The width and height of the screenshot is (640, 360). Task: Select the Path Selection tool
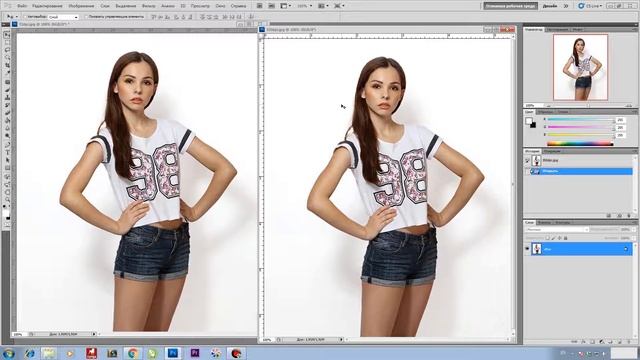click(x=7, y=160)
